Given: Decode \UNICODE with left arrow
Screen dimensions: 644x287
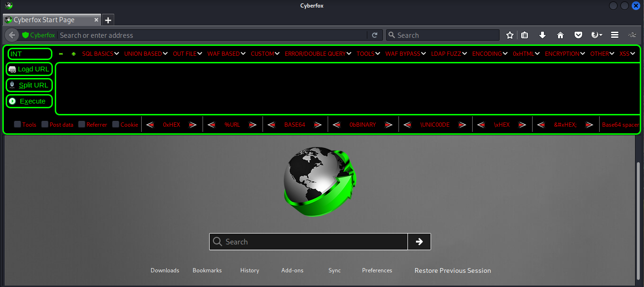Looking at the screenshot, I should point(407,125).
